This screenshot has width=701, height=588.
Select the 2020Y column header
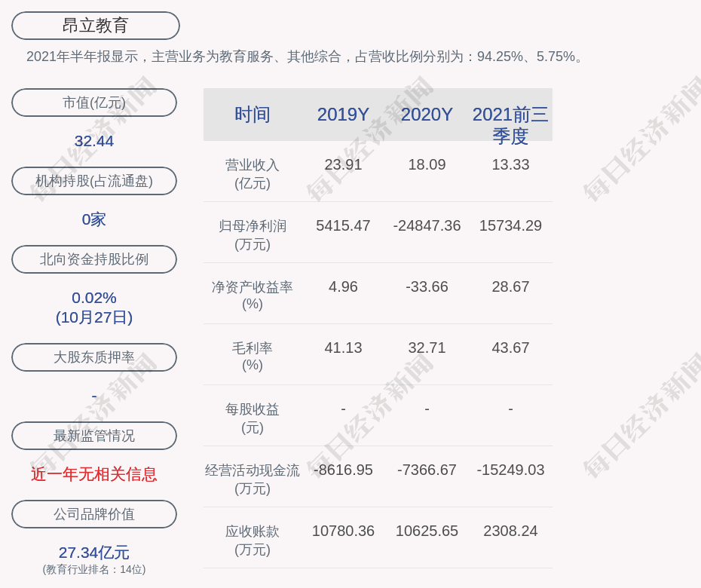(427, 115)
